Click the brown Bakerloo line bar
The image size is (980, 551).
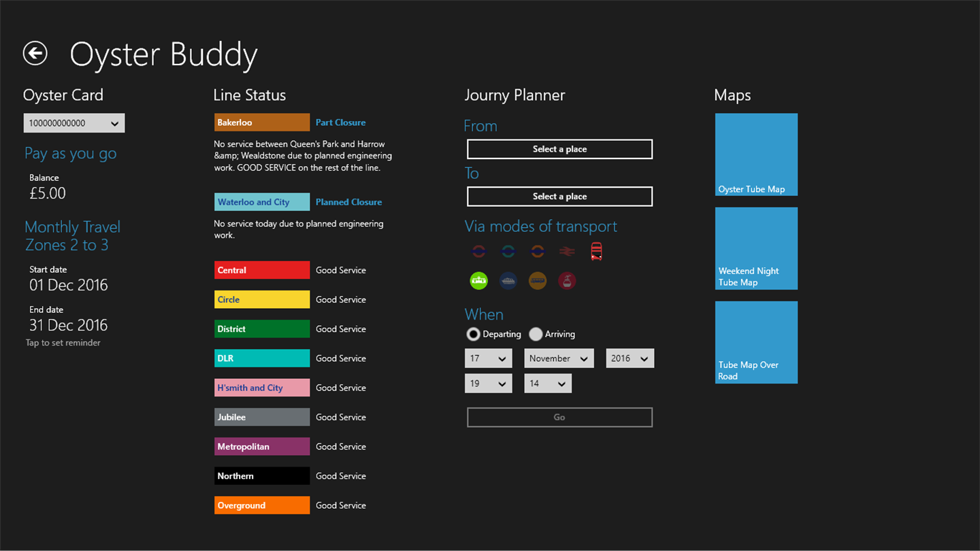click(x=262, y=122)
